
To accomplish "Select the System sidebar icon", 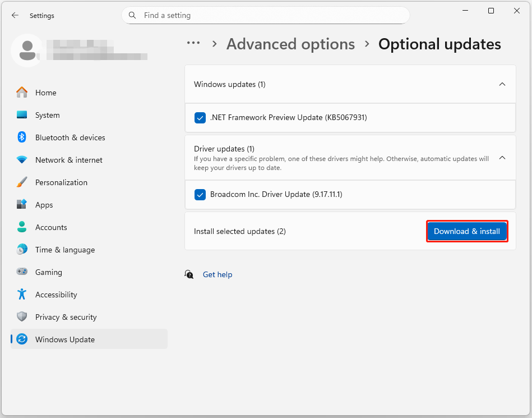I will (x=22, y=115).
